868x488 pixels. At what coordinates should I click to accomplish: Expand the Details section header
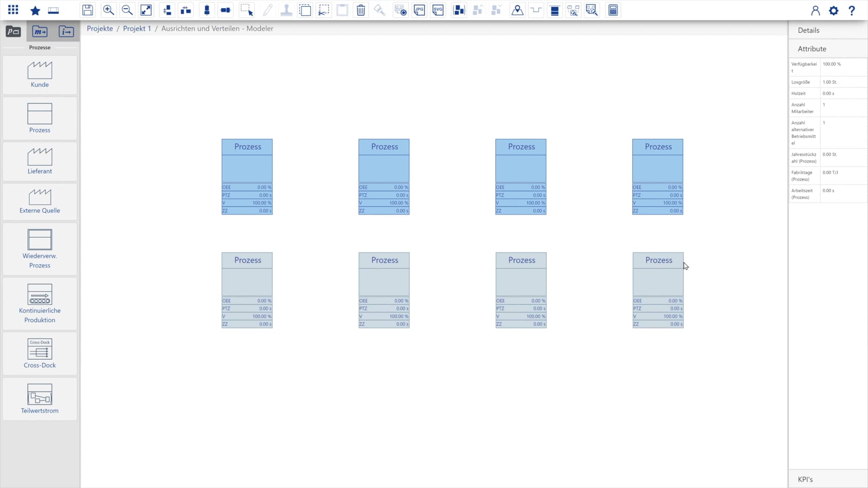click(x=808, y=30)
